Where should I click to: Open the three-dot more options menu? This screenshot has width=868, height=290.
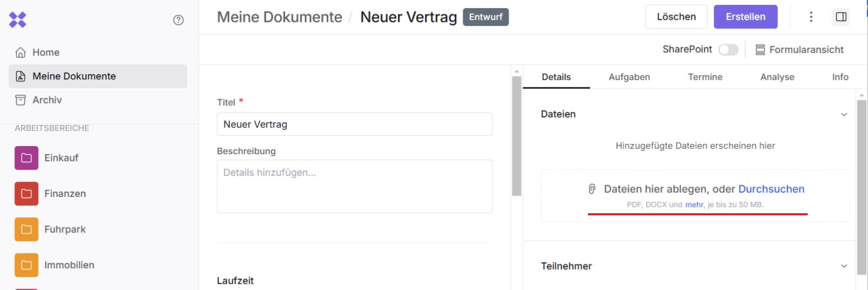[x=811, y=17]
